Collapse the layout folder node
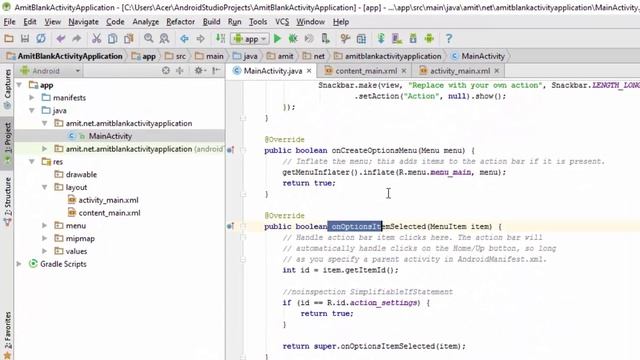Screen dimensions: 640x360 coord(44,187)
